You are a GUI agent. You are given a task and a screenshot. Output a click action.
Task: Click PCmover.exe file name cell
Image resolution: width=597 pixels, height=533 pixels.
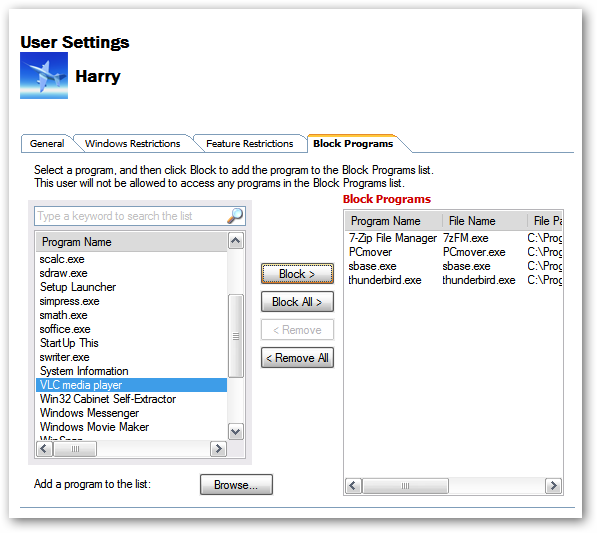(474, 252)
